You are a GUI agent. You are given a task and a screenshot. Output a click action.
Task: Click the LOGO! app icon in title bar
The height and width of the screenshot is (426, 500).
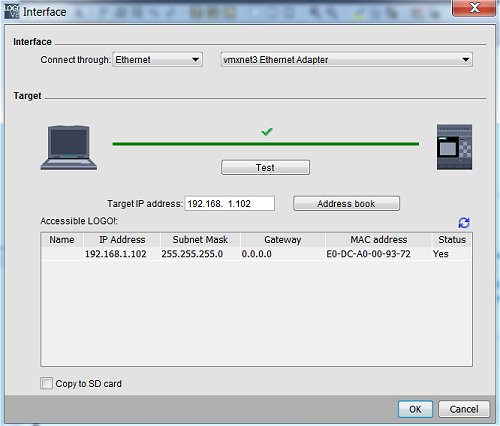coord(12,12)
